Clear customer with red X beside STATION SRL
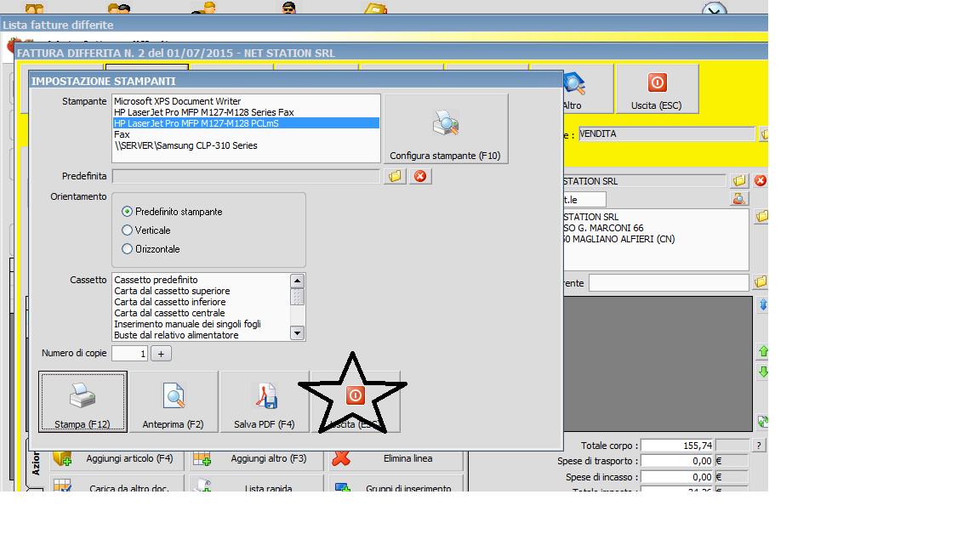 [x=760, y=180]
